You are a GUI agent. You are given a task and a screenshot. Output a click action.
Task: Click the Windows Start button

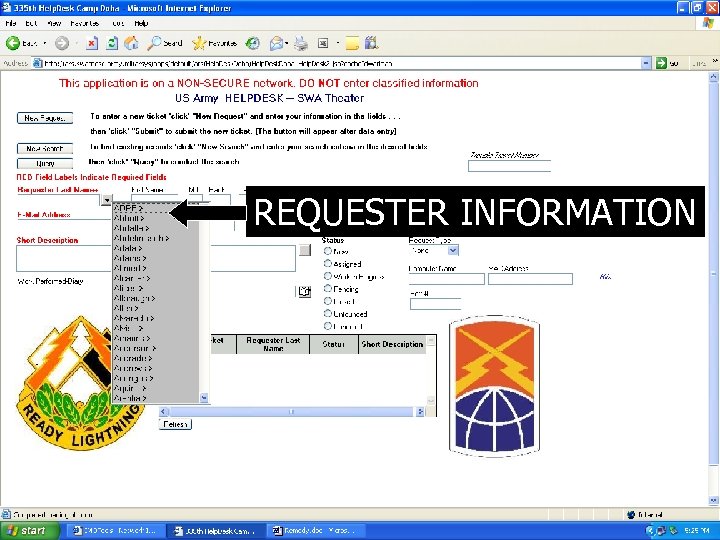coord(30,531)
